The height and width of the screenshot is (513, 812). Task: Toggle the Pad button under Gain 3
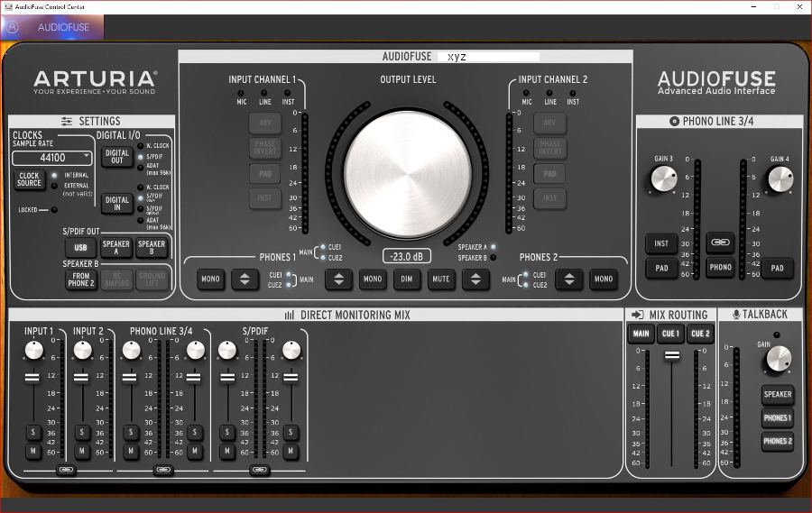tap(661, 268)
